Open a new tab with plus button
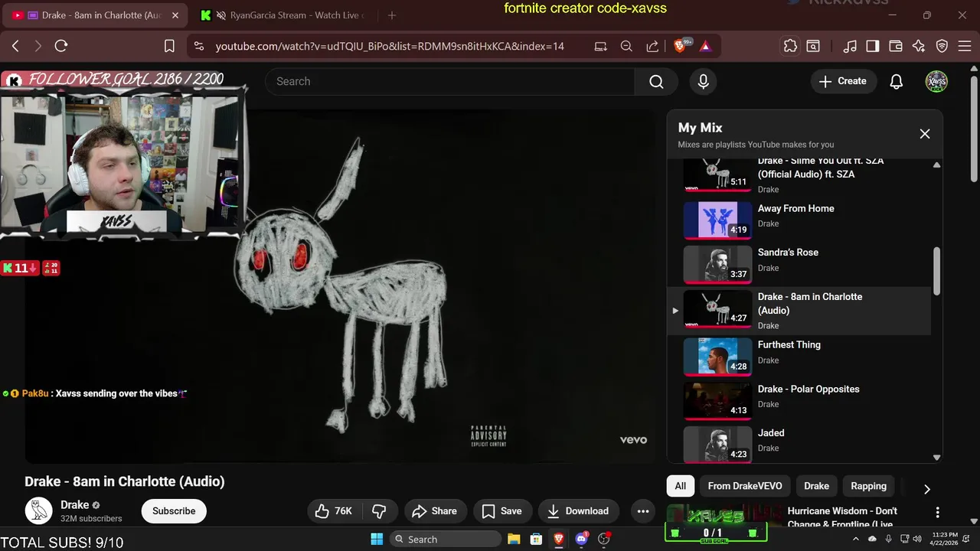The height and width of the screenshot is (551, 980). coord(392,15)
